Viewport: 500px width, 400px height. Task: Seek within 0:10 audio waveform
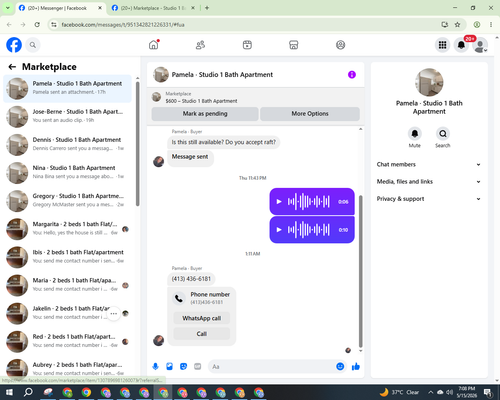pyautogui.click(x=309, y=230)
